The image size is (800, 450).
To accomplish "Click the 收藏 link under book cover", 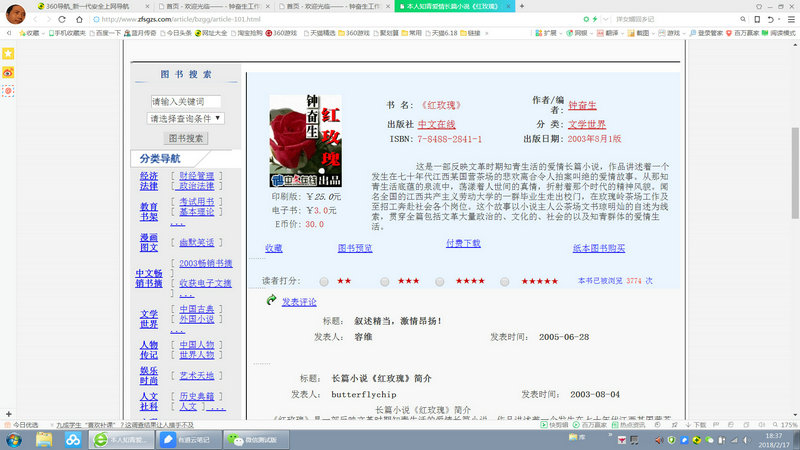I will 273,248.
